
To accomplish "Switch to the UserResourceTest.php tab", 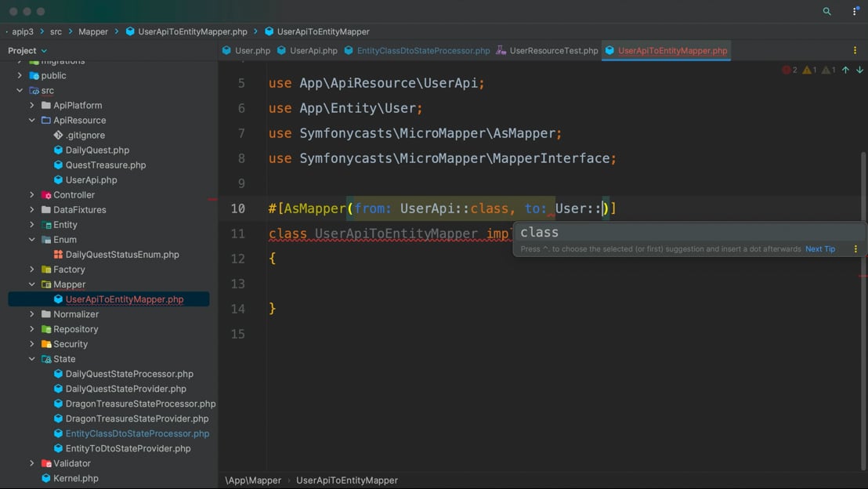I will point(553,50).
